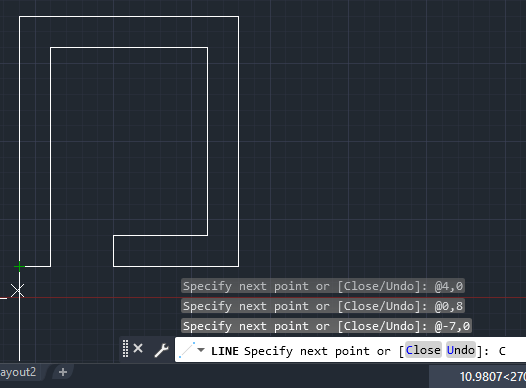Click the coordinate readout 10.9807<270

click(x=492, y=377)
